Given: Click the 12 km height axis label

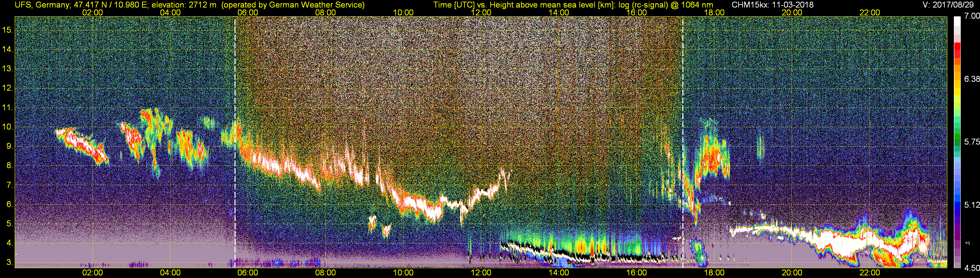Looking at the screenshot, I should 7,88.
